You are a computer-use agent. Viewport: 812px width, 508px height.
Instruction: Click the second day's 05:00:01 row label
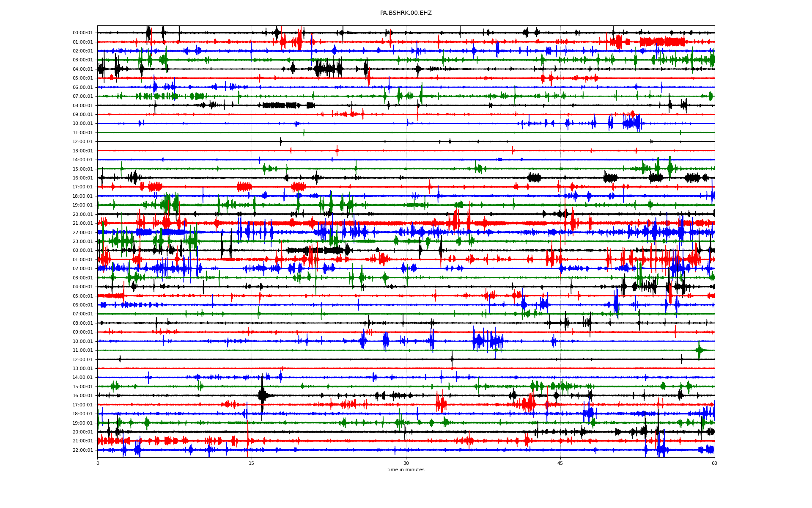click(x=82, y=296)
